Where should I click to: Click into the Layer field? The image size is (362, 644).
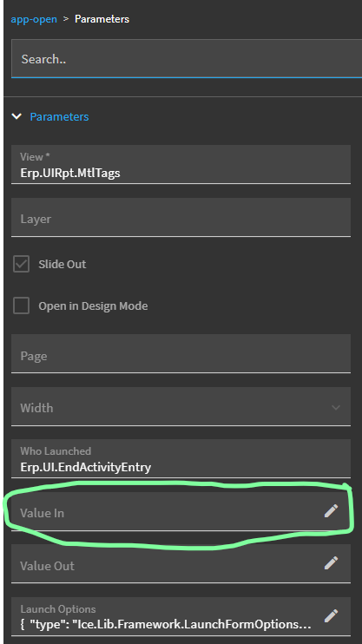pyautogui.click(x=181, y=217)
